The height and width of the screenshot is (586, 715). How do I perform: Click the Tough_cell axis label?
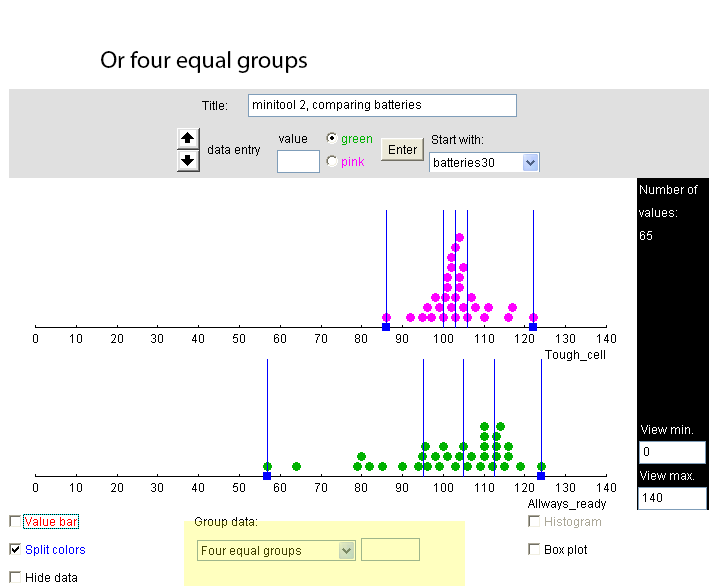click(575, 355)
